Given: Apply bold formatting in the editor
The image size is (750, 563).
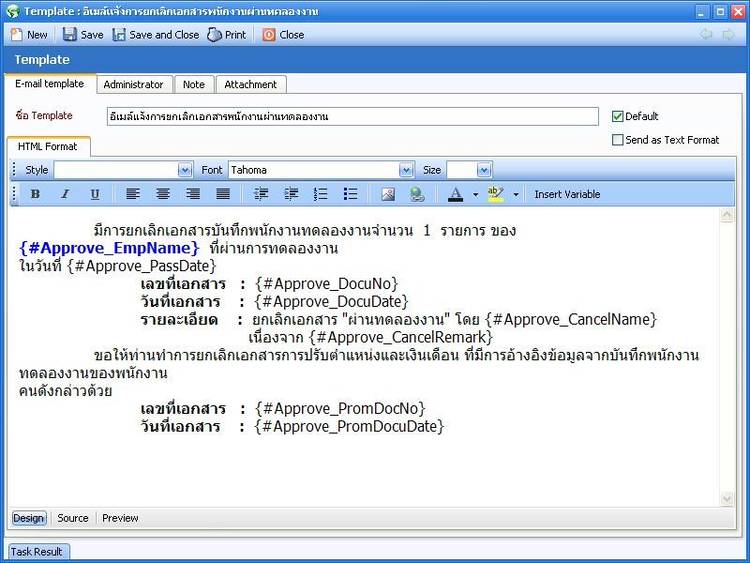Looking at the screenshot, I should (35, 194).
